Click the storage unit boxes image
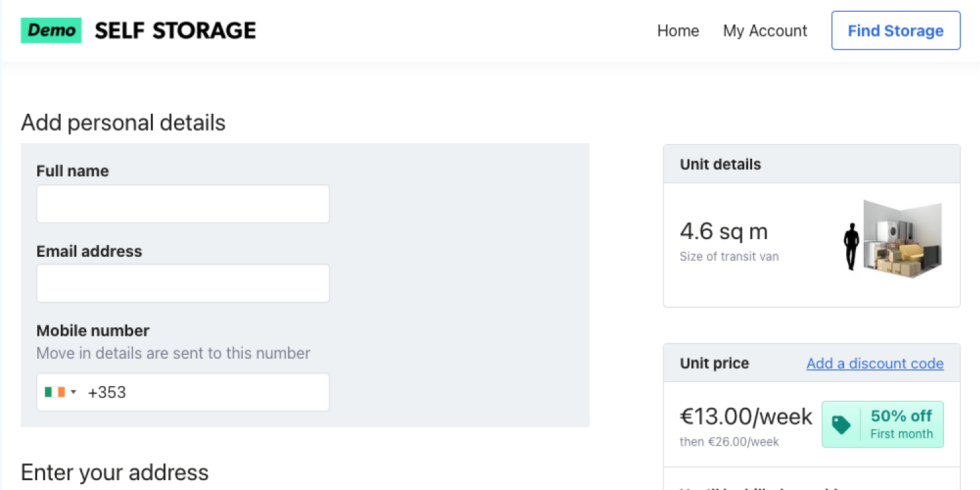The width and height of the screenshot is (980, 490). (904, 240)
